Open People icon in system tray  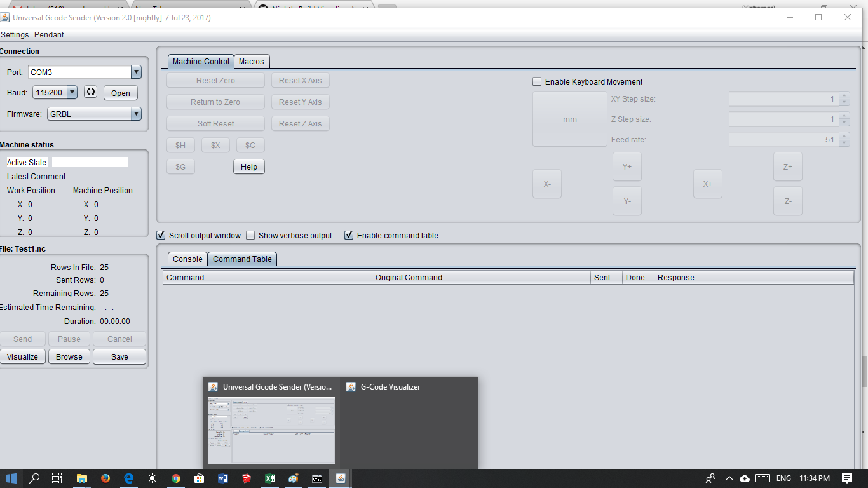point(710,478)
